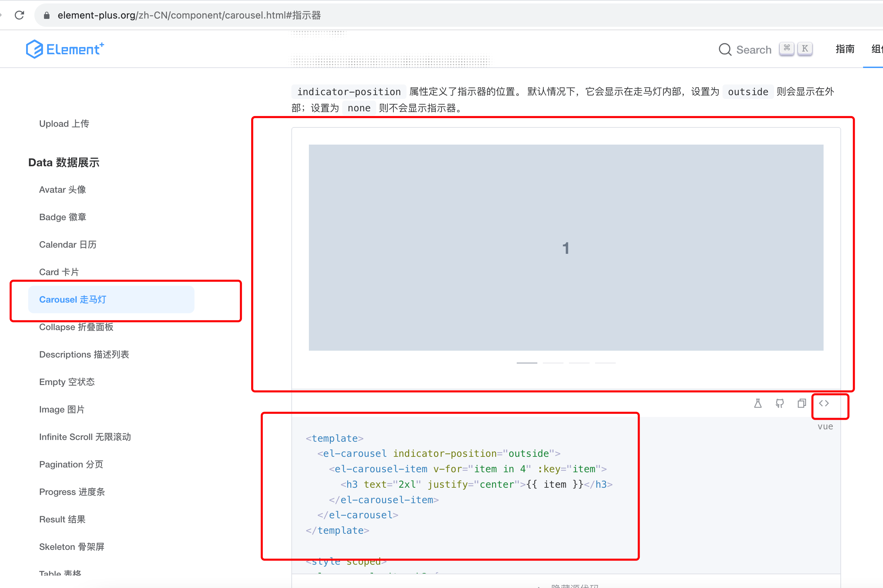
Task: Click the view source code icon
Action: click(x=825, y=403)
